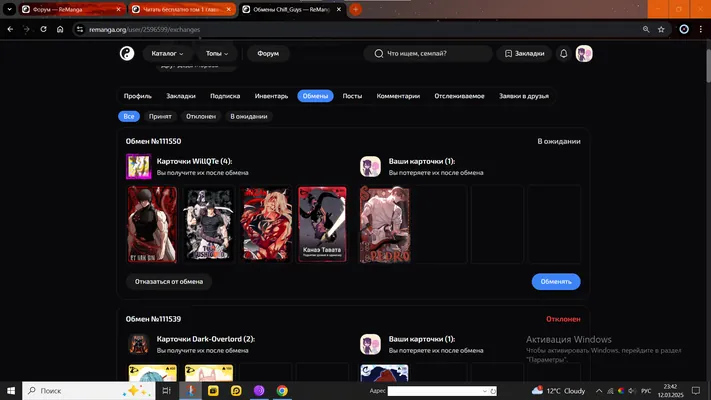This screenshot has height=400, width=711.
Task: Click Обмен №111550 title
Action: pos(153,141)
